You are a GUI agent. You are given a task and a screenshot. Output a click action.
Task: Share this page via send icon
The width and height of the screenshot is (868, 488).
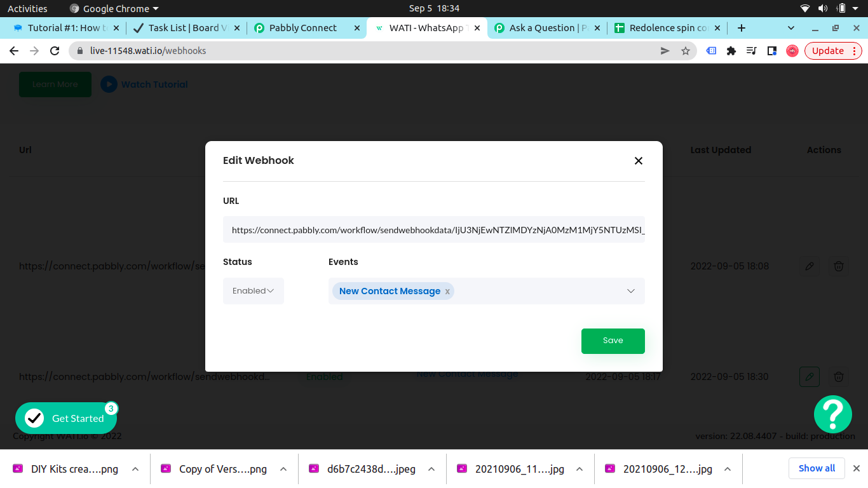click(665, 51)
